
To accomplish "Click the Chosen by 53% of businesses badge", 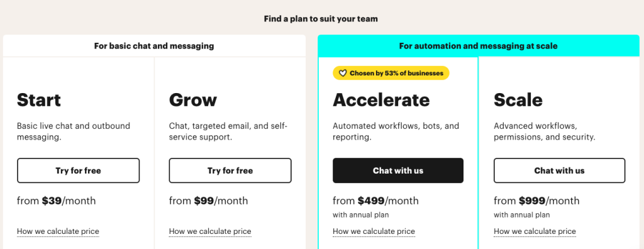I will click(x=391, y=73).
